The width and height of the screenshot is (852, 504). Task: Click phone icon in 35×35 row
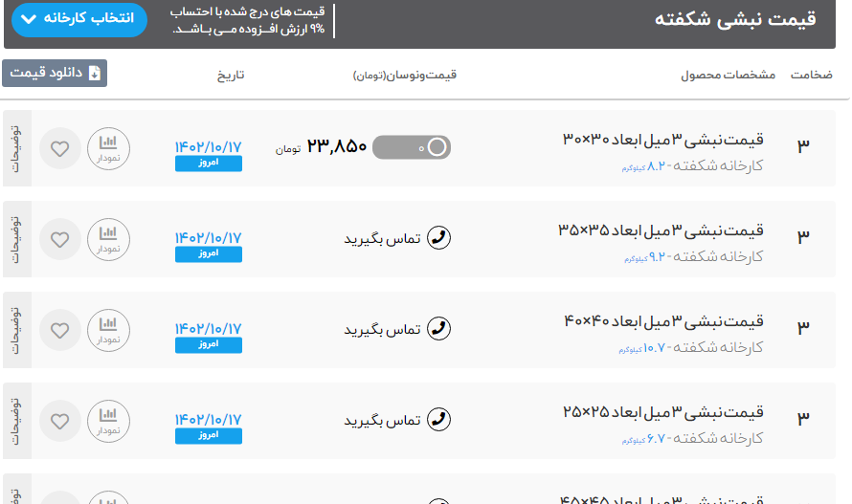438,238
